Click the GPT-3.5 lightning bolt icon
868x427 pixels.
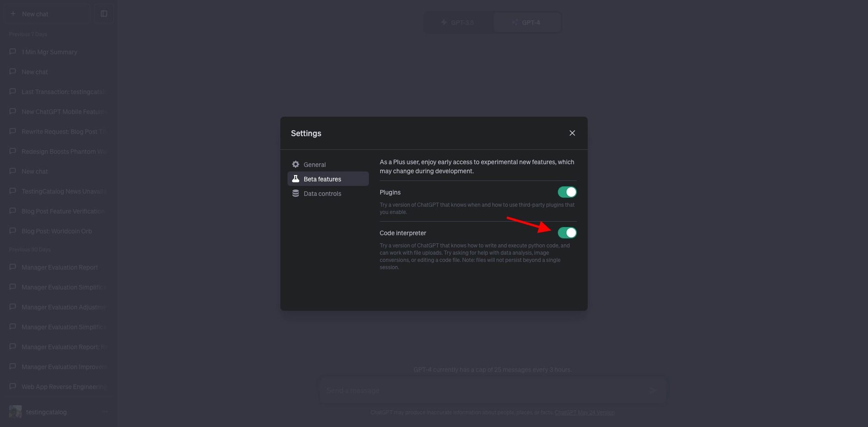pos(444,22)
